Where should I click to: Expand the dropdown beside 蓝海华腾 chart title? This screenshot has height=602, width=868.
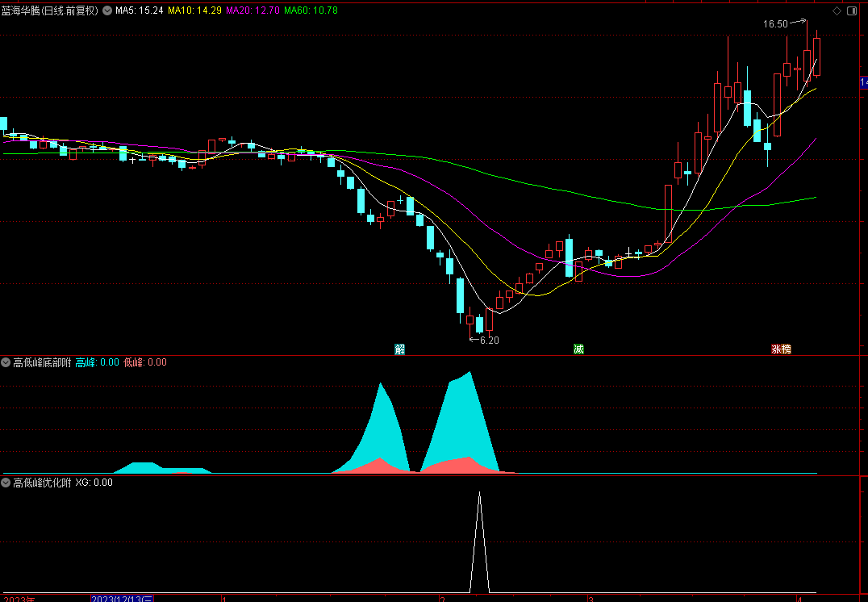click(106, 10)
